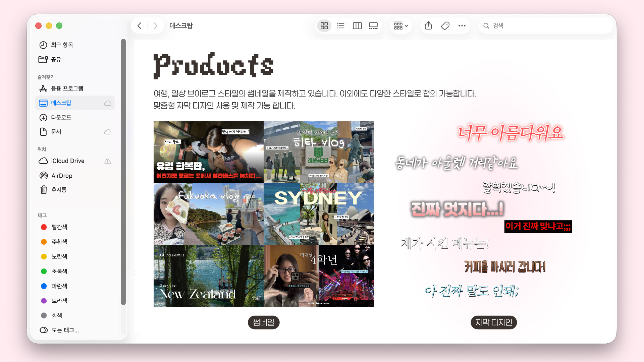Go forward with the right chevron
Image resolution: width=644 pixels, height=362 pixels.
tap(155, 26)
